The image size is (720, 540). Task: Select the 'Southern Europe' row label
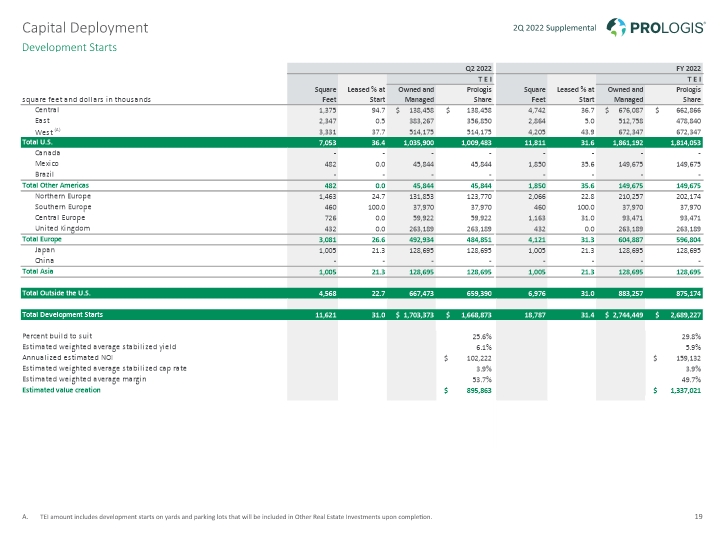(63, 207)
